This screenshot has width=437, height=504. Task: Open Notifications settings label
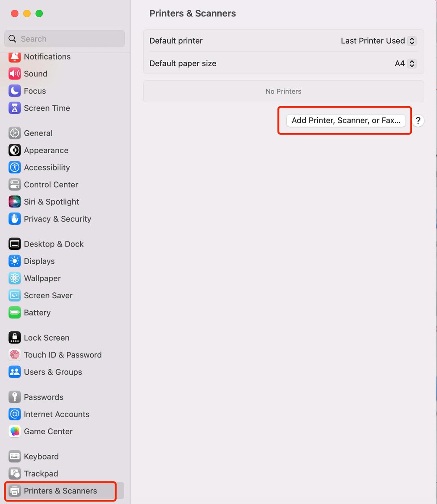(47, 57)
